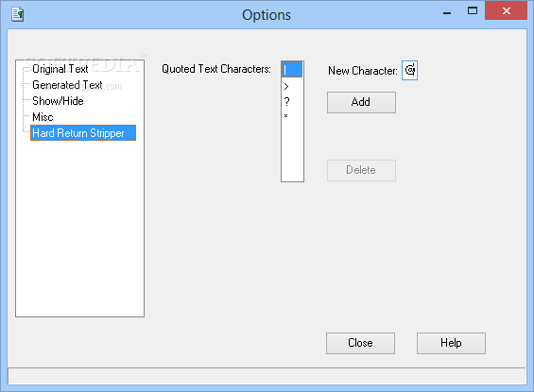Close the Options window with red X
The image size is (534, 392).
pyautogui.click(x=506, y=10)
